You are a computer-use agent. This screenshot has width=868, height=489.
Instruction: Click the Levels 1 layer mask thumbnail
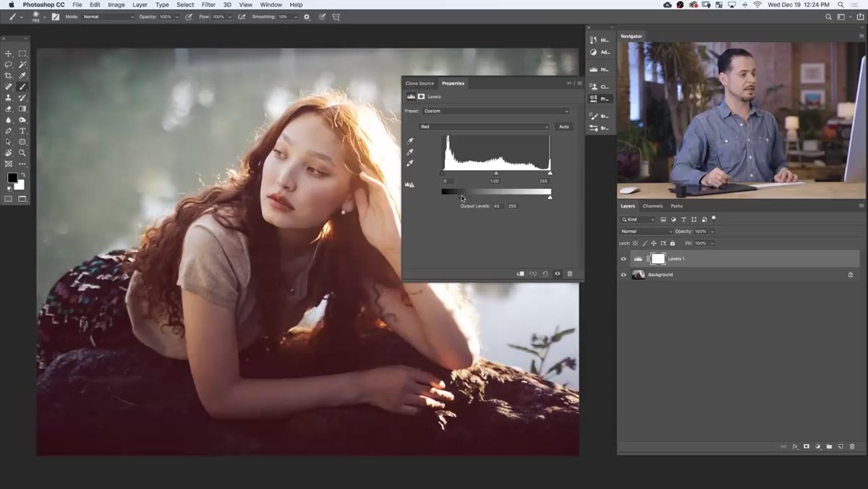pyautogui.click(x=658, y=258)
